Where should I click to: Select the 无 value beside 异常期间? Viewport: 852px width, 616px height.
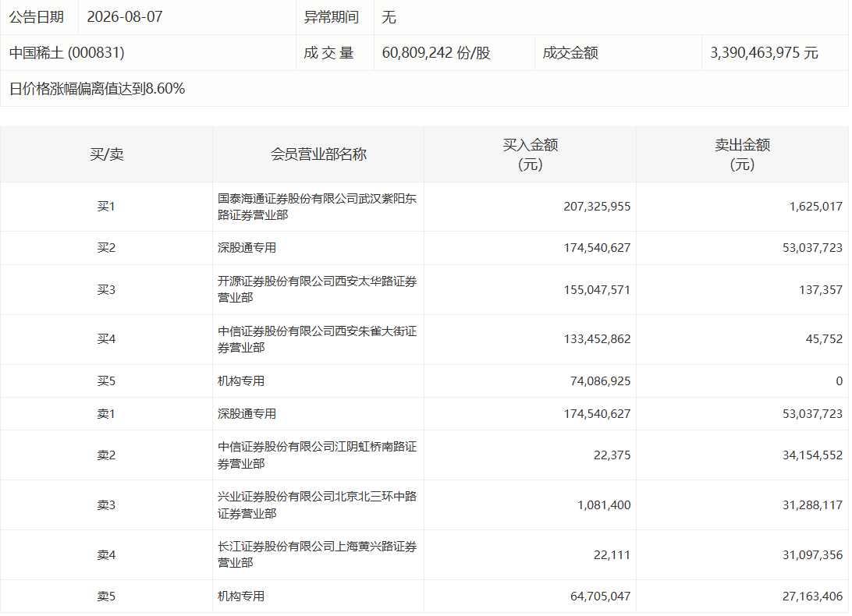(x=389, y=17)
